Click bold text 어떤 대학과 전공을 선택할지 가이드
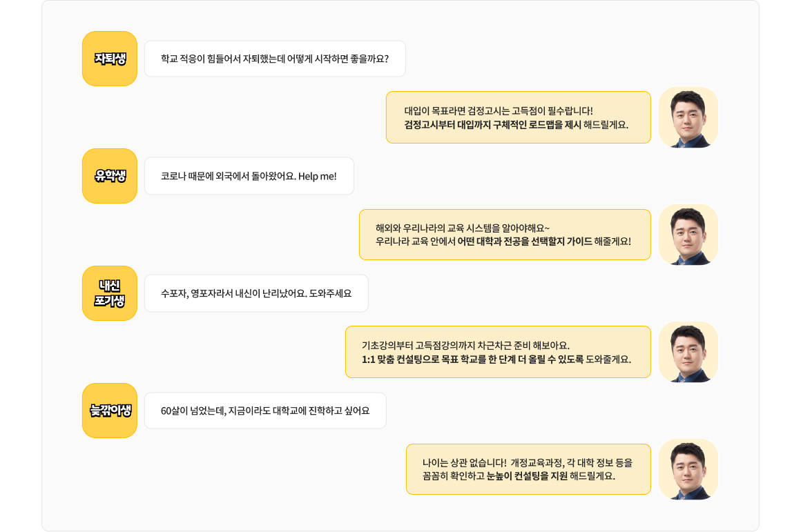 tap(525, 242)
